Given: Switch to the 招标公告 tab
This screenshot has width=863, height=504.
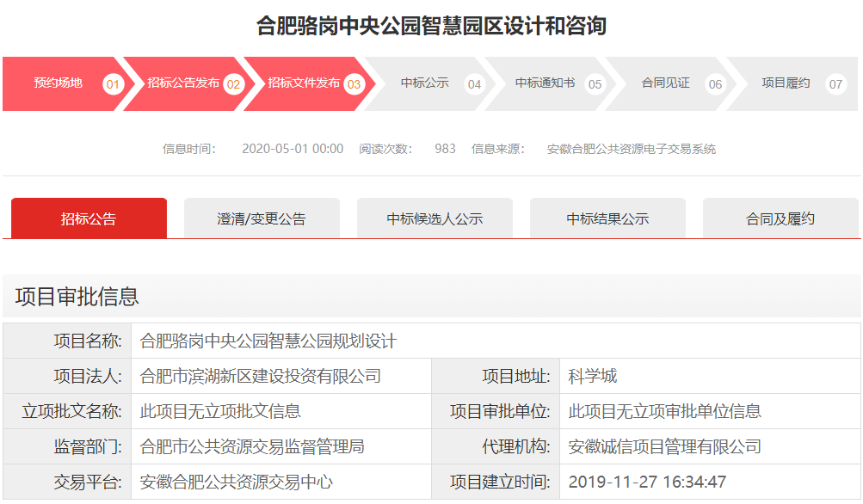Looking at the screenshot, I should click(89, 218).
